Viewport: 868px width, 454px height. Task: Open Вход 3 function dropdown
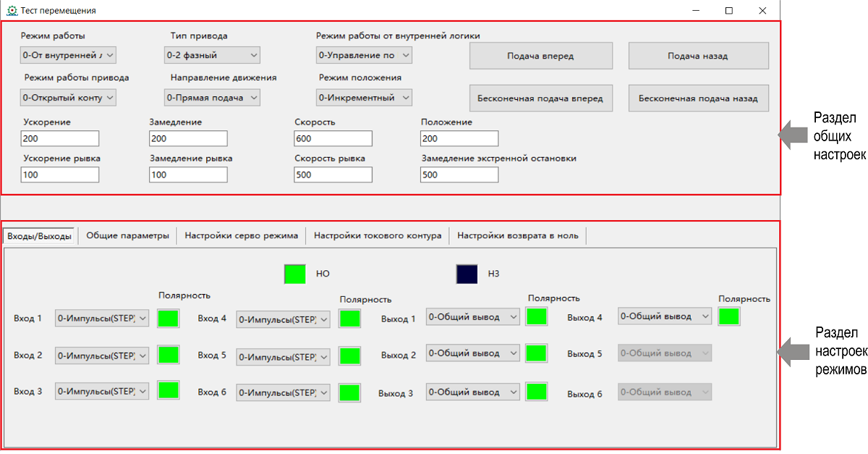coord(102,392)
